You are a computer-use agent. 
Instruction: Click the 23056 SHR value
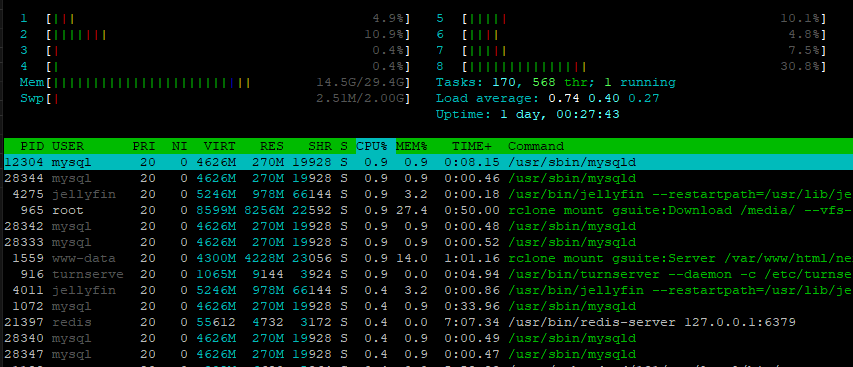click(312, 258)
